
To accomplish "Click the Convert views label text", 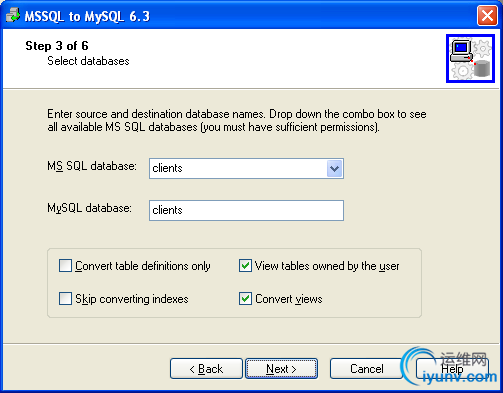I will point(289,299).
